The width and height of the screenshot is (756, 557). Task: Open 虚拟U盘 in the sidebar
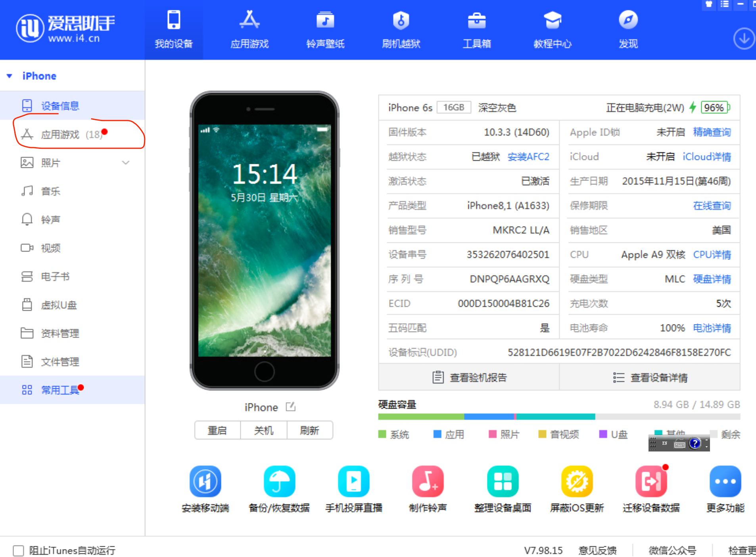72,305
